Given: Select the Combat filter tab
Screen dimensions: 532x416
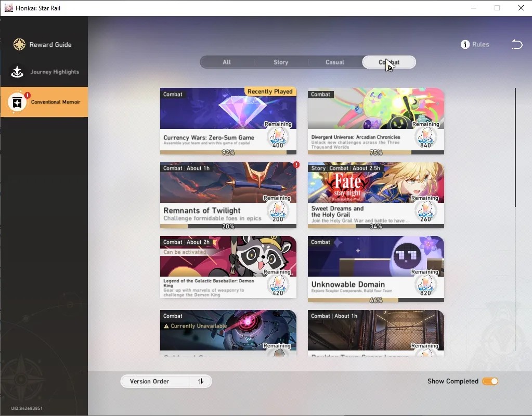Looking at the screenshot, I should click(x=389, y=62).
